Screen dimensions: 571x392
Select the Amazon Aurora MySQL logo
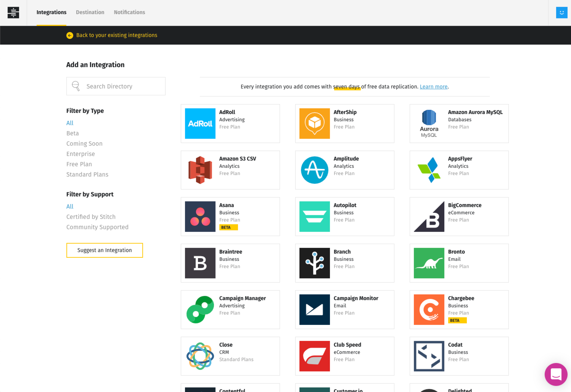tap(429, 124)
